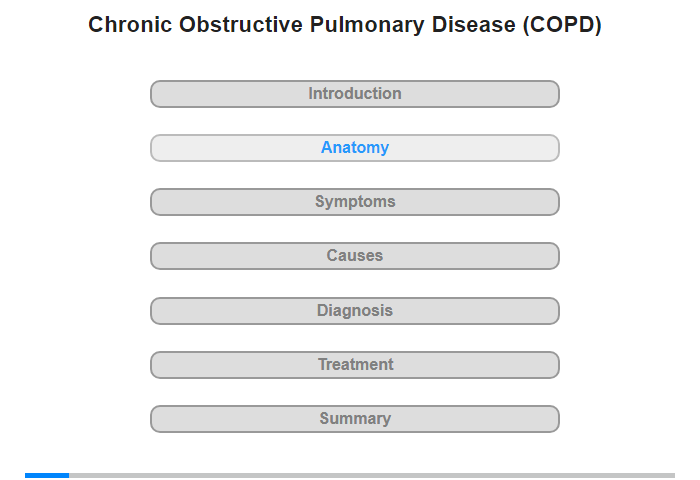The height and width of the screenshot is (480, 700).
Task: Open the section listed just before Summary
Action: click(355, 365)
